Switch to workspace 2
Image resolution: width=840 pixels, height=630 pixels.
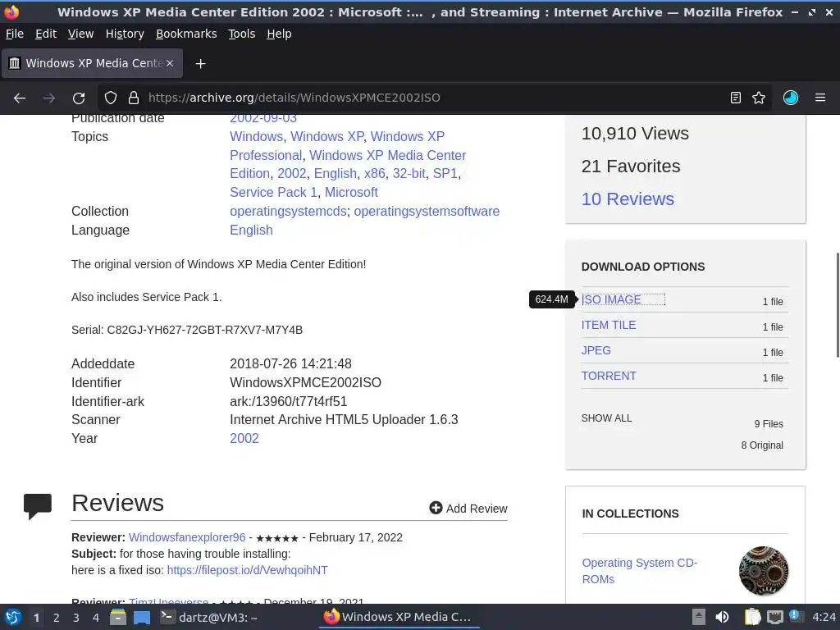[x=56, y=618]
